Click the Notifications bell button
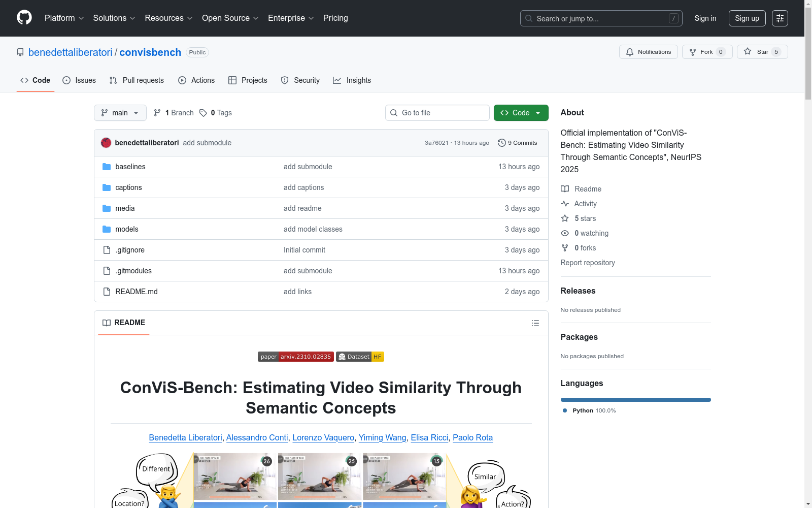This screenshot has height=508, width=812. pyautogui.click(x=648, y=52)
